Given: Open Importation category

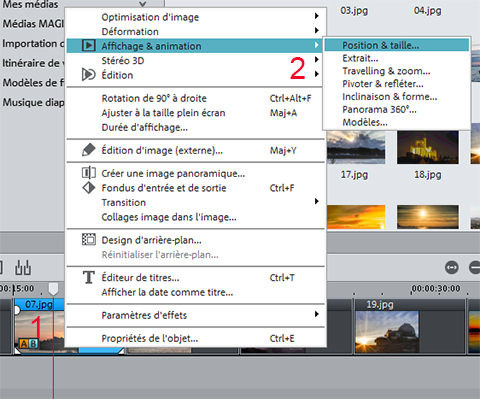Looking at the screenshot, I should coord(33,43).
